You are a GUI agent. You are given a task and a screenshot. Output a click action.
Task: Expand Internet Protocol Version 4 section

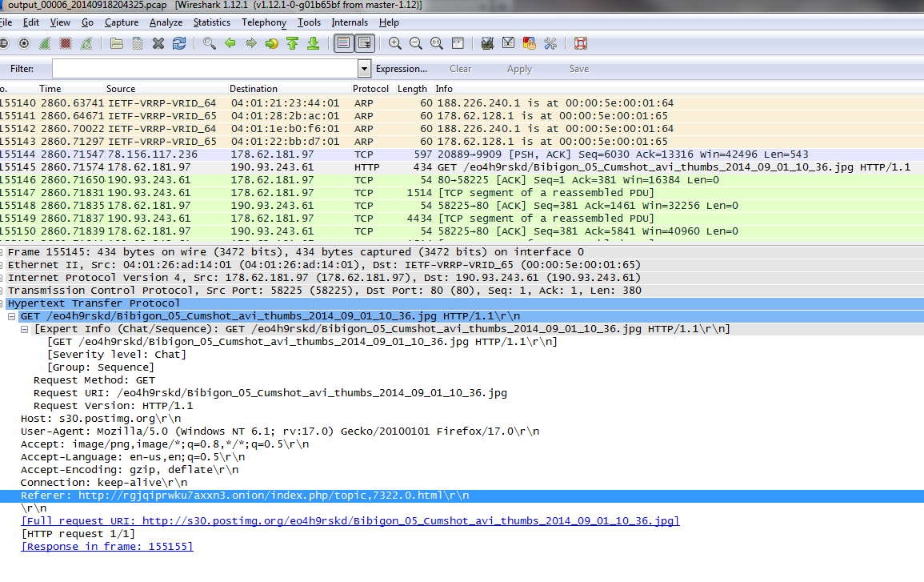tap(1, 279)
